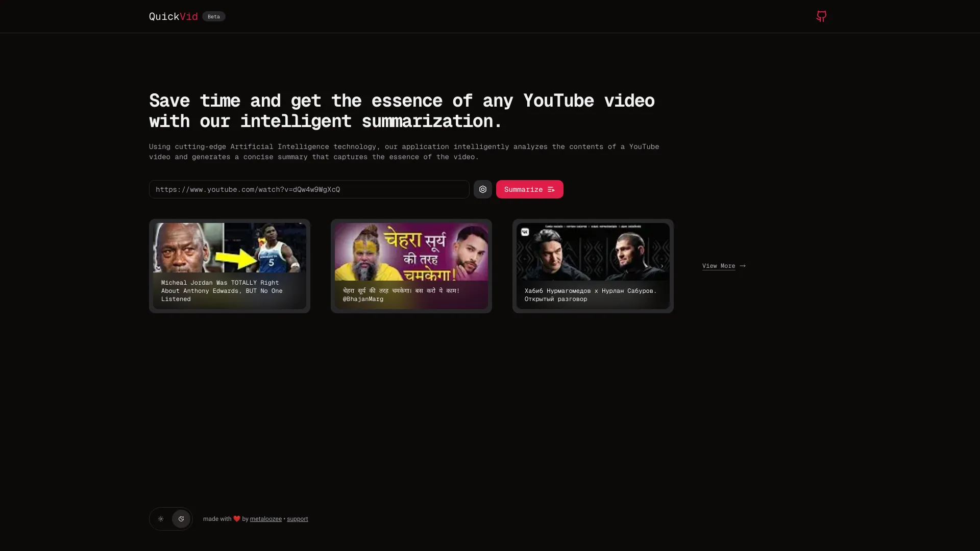
Task: Click the support link
Action: [x=297, y=518]
